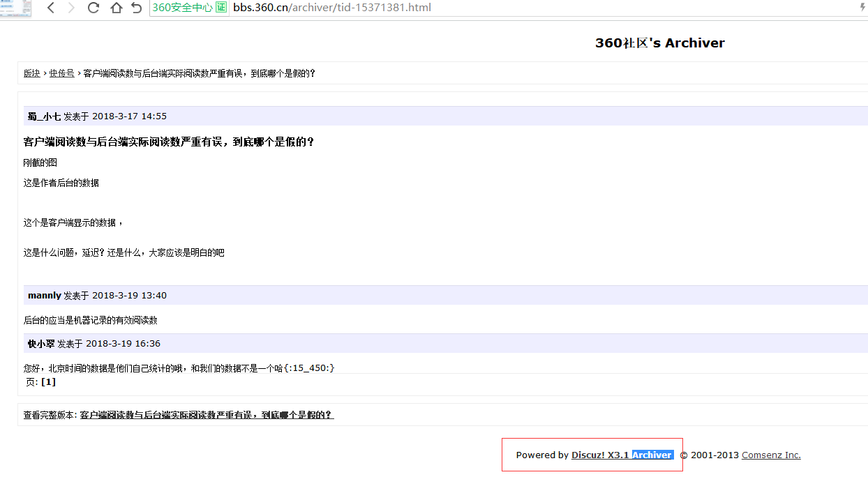Go back with the browser back arrow
The image size is (868, 477).
point(51,8)
